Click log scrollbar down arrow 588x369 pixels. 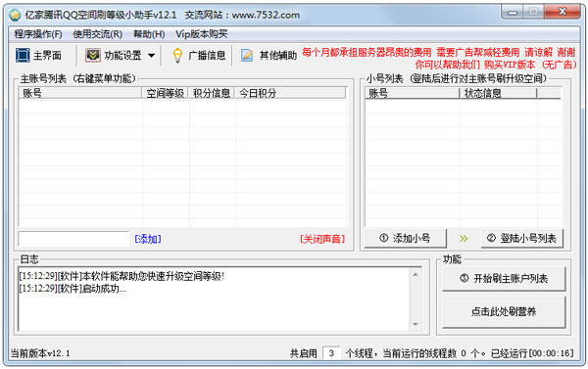pyautogui.click(x=416, y=324)
